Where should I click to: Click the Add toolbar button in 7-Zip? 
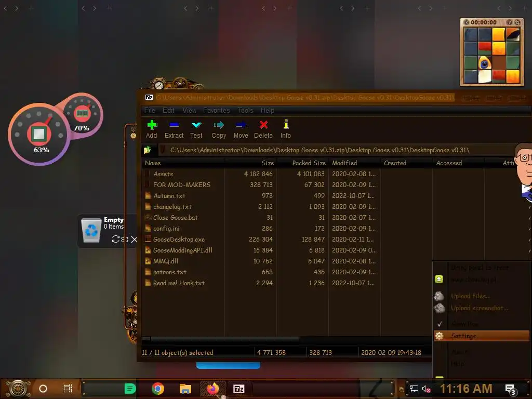tap(152, 129)
